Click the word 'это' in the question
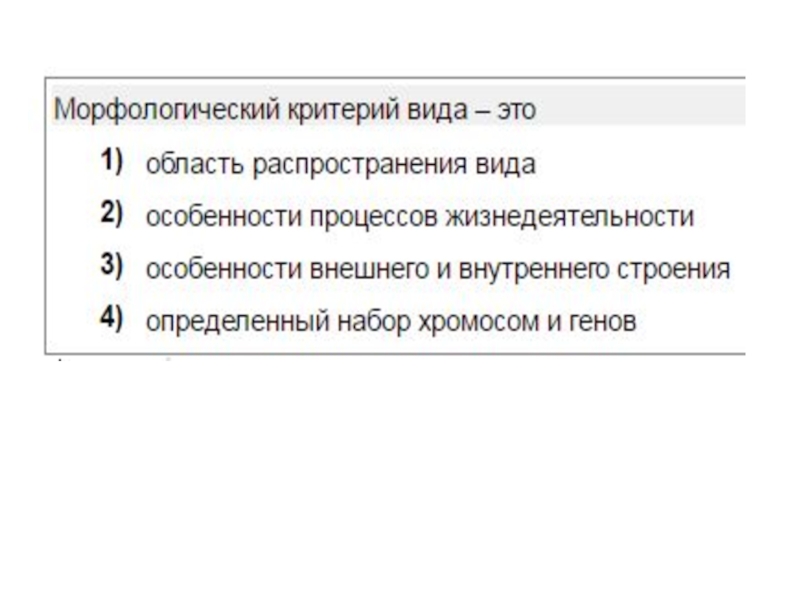This screenshot has width=800, height=600. [515, 109]
